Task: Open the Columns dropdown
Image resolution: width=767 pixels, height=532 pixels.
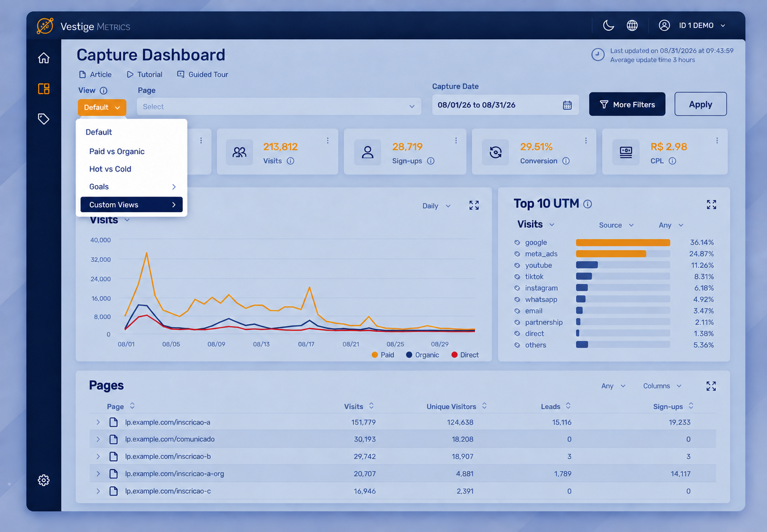Action: [662, 386]
